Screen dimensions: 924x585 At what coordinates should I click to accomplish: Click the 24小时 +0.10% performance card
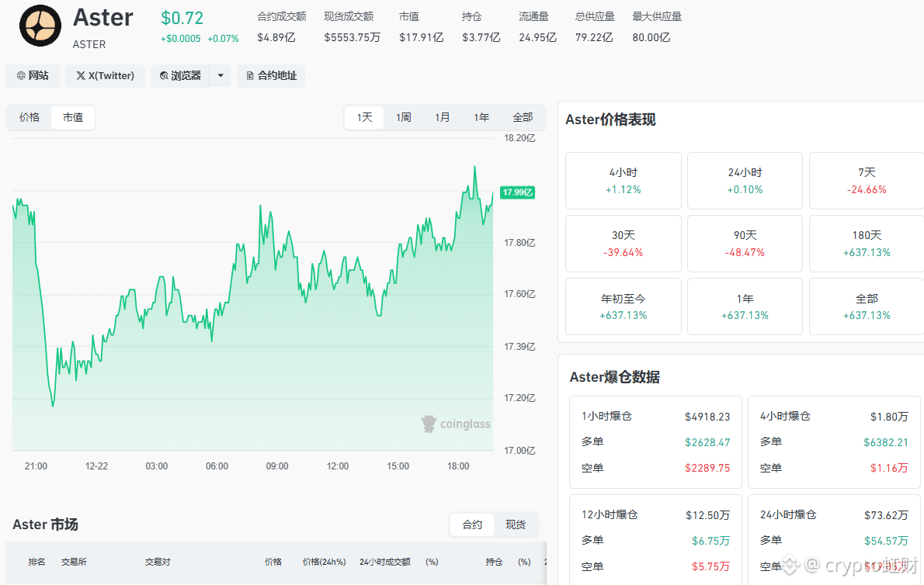click(x=745, y=181)
